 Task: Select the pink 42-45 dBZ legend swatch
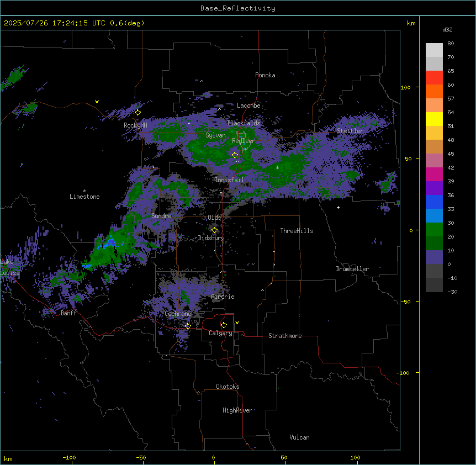pos(434,161)
